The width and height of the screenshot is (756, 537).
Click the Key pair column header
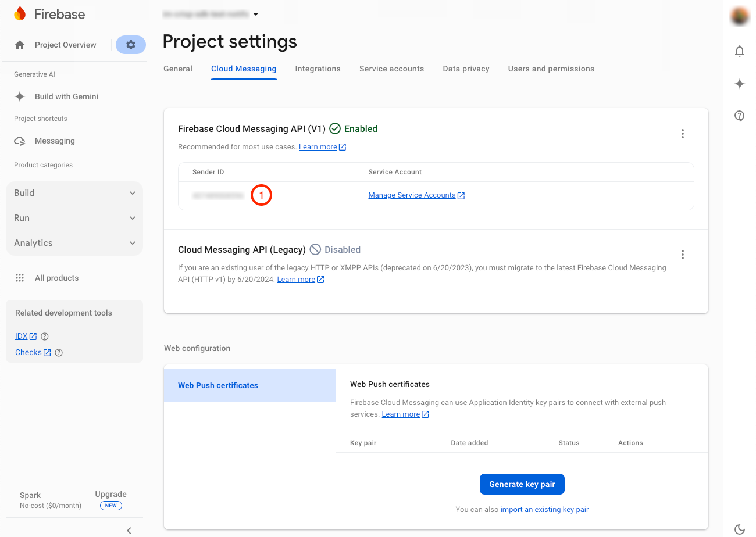(x=363, y=443)
